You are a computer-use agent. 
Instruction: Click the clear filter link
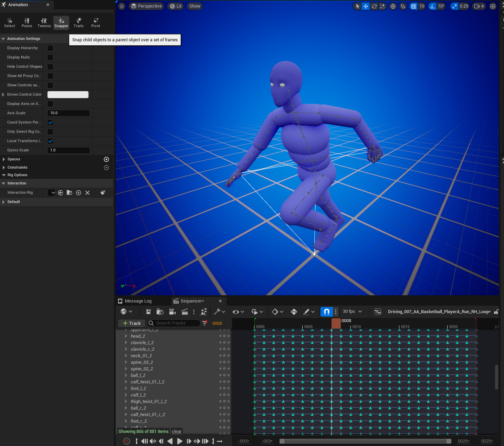point(177,432)
